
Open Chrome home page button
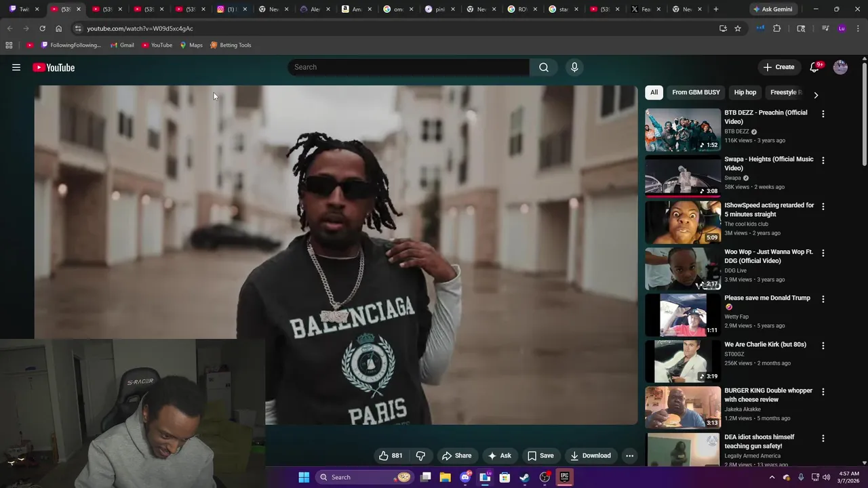(x=58, y=28)
